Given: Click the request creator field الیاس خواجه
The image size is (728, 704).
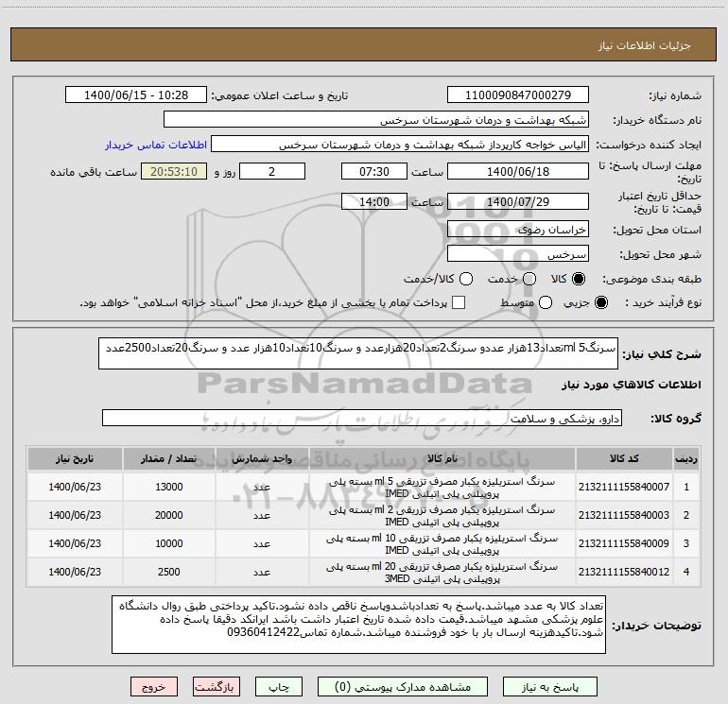Looking at the screenshot, I should [x=400, y=145].
